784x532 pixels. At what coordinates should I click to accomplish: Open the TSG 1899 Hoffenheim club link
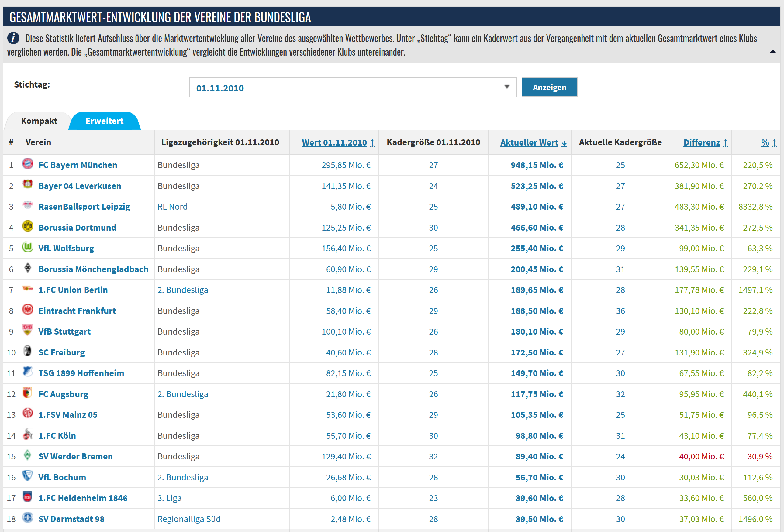(x=81, y=373)
